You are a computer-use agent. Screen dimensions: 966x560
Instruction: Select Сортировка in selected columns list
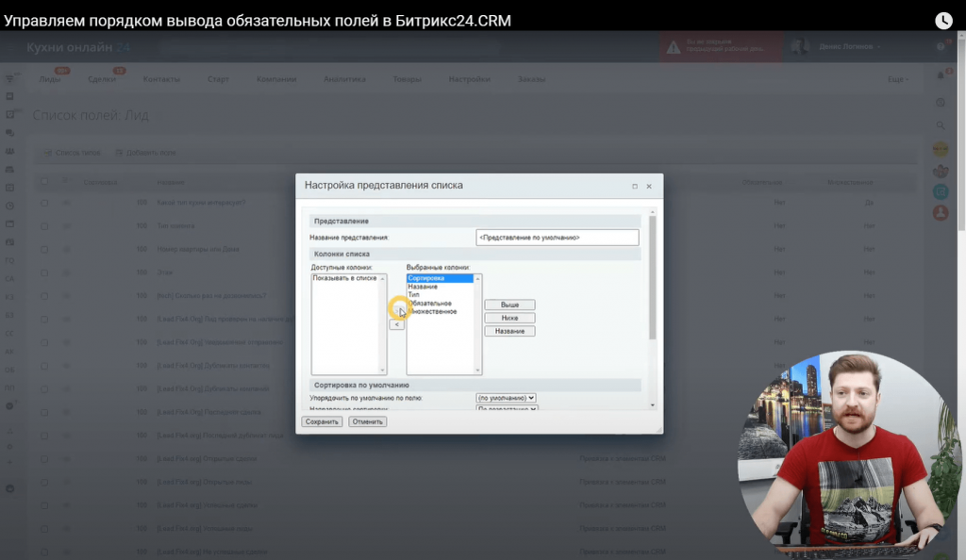point(440,278)
